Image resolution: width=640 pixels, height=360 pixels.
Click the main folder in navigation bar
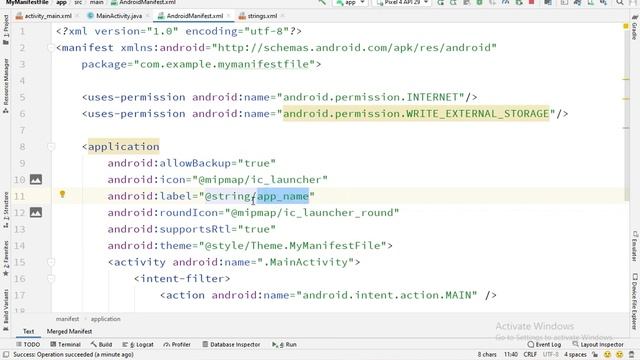coord(96,2)
